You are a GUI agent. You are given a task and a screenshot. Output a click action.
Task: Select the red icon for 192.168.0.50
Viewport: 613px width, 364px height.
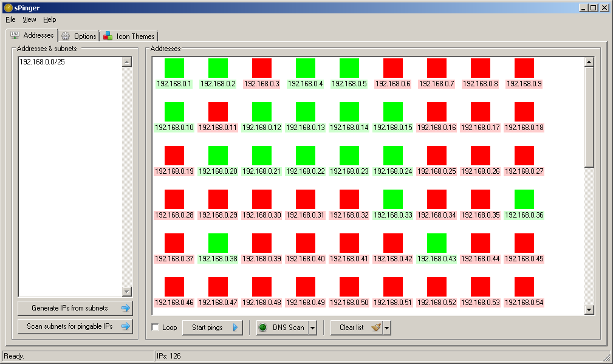click(x=349, y=287)
